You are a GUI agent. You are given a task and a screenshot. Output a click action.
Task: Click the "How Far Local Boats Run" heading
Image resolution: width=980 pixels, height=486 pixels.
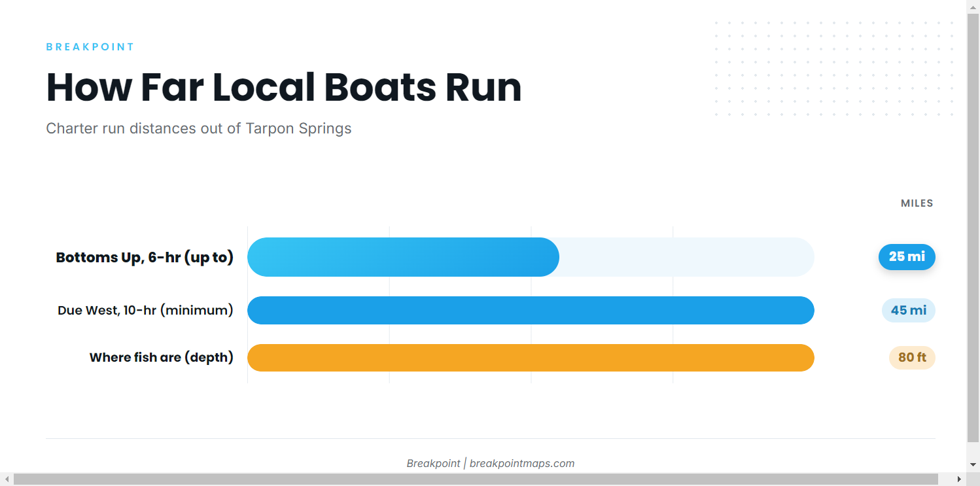pyautogui.click(x=284, y=87)
